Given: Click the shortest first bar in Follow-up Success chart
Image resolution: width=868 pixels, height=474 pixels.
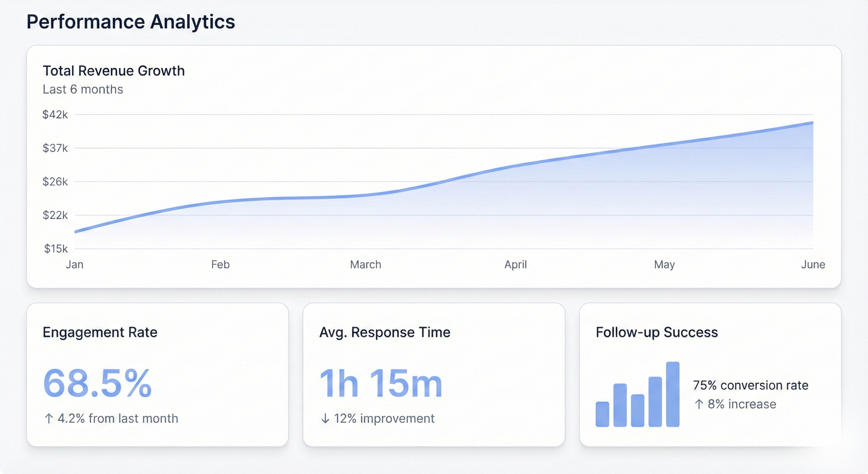Looking at the screenshot, I should point(602,414).
